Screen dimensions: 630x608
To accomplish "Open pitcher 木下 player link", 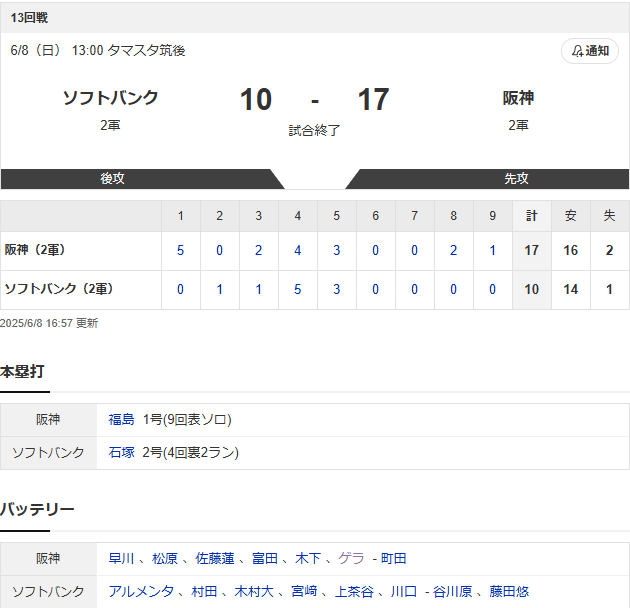I will click(x=308, y=559).
